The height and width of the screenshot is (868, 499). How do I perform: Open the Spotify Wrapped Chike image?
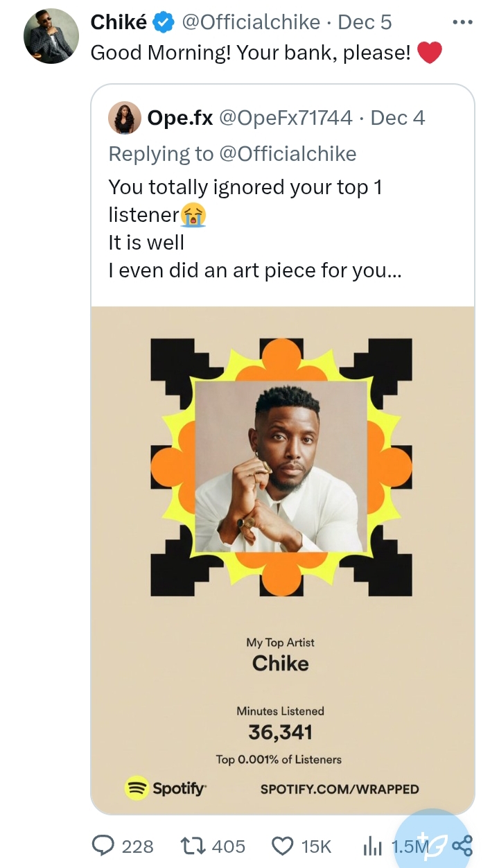282,485
